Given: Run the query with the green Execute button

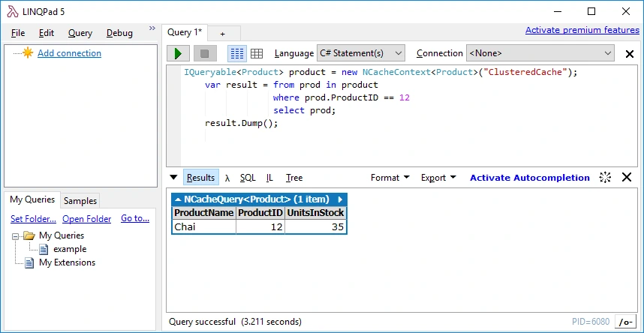Looking at the screenshot, I should click(x=178, y=53).
